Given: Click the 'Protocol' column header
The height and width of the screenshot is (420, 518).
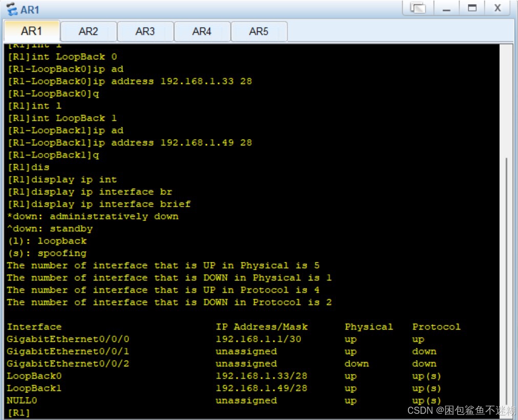Looking at the screenshot, I should [x=436, y=327].
